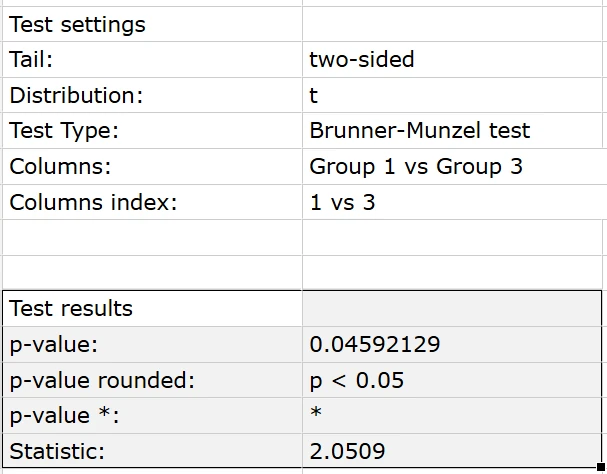Click the 'Tail:' label cell
Image resolution: width=607 pixels, height=474 pixels.
point(152,59)
